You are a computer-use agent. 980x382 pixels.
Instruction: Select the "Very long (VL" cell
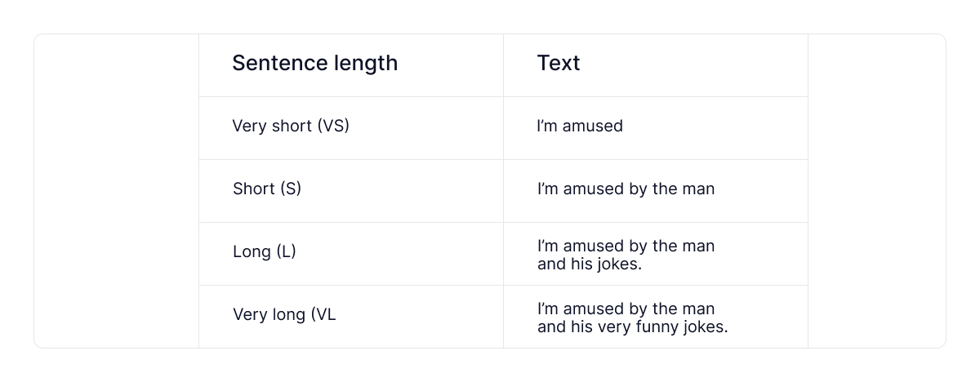[x=284, y=315]
